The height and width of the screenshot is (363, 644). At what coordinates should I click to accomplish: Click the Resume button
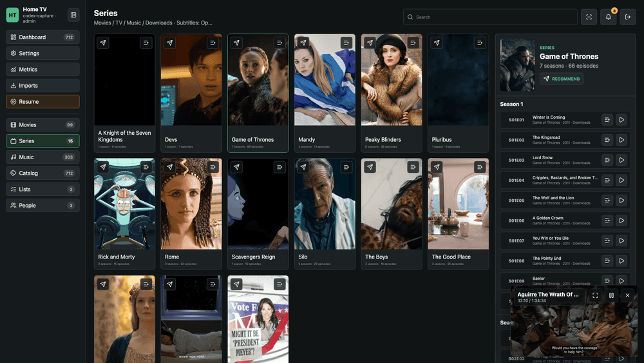(x=43, y=101)
